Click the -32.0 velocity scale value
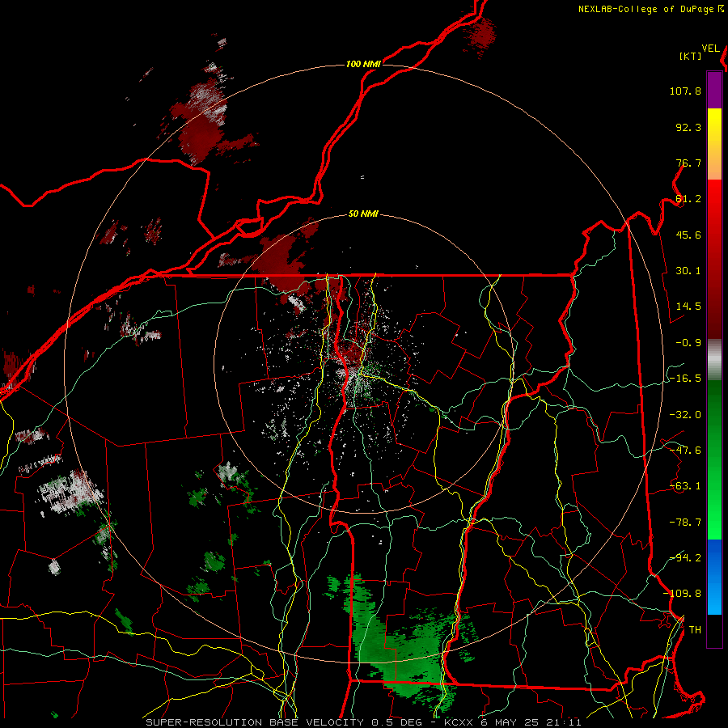Screen dimensions: 728x728 click(x=685, y=415)
